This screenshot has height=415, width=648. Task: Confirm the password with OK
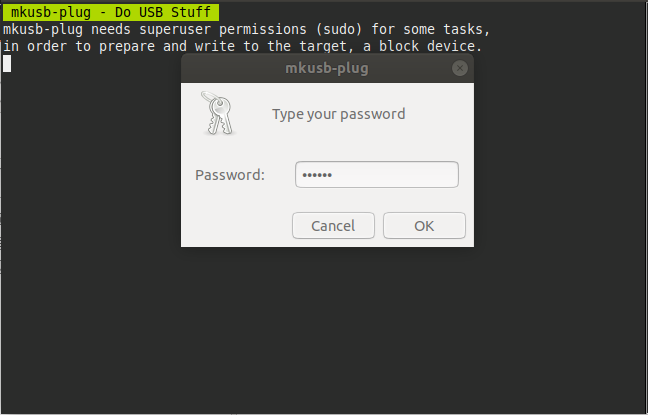pos(424,226)
